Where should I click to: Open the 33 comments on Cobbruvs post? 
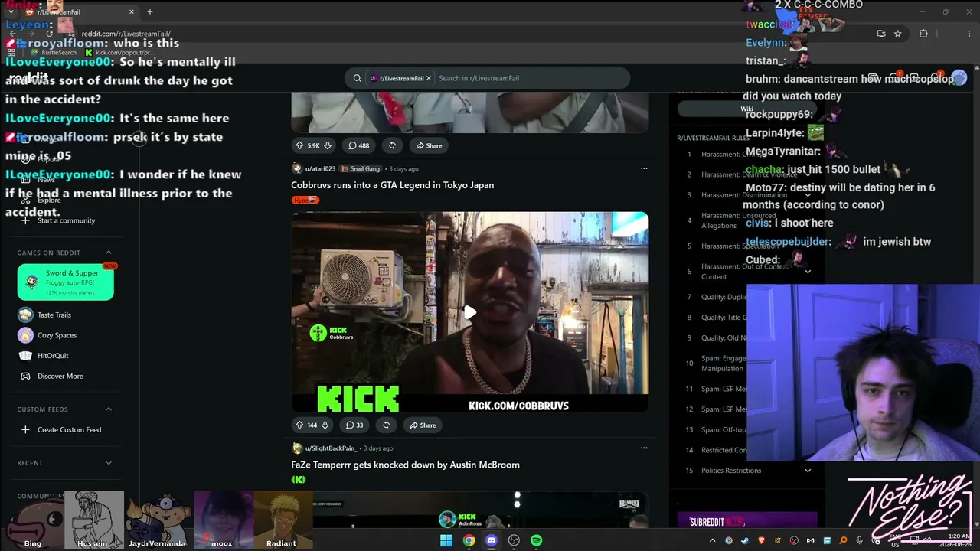354,425
